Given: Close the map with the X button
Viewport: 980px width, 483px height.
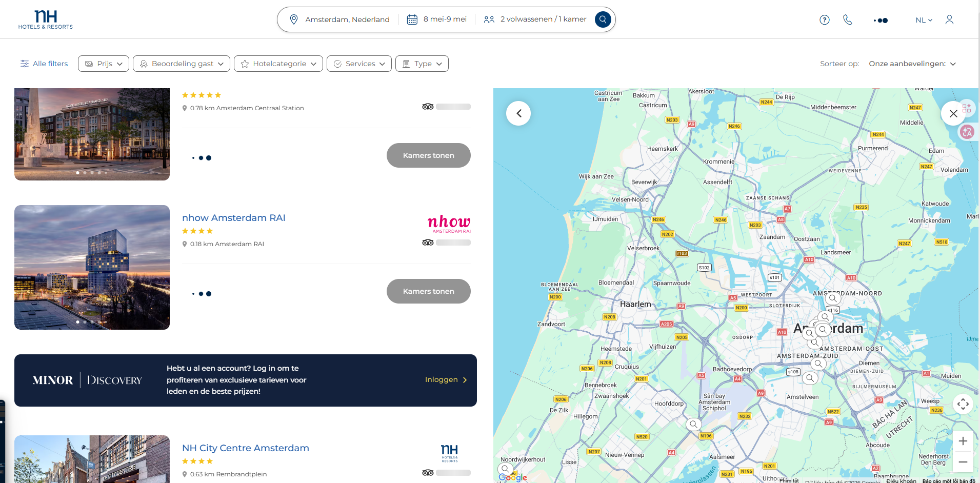Looking at the screenshot, I should pos(953,113).
